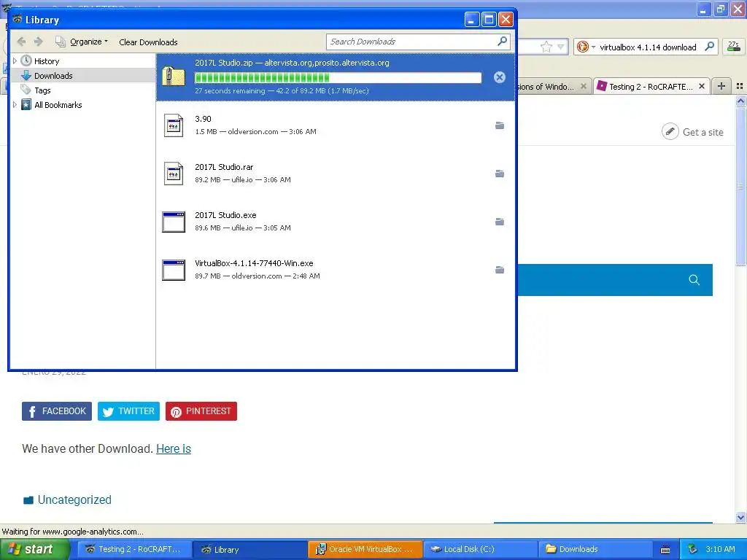This screenshot has height=560, width=747.
Task: Open containing folder for VirtualBox-4.1.14-77440-Win.exe
Action: 499,270
